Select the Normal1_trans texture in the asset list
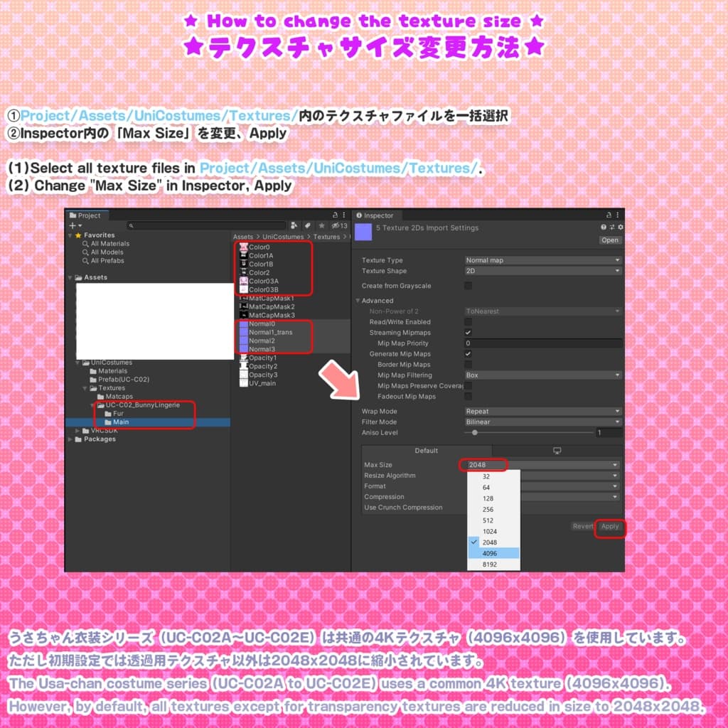Screen dimensions: 728x728 click(272, 331)
